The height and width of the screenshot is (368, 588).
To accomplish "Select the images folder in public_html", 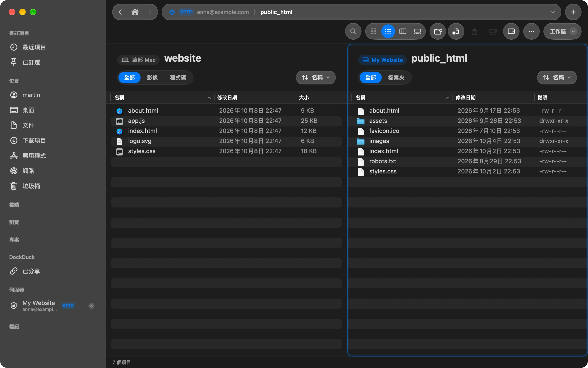I will point(467,141).
